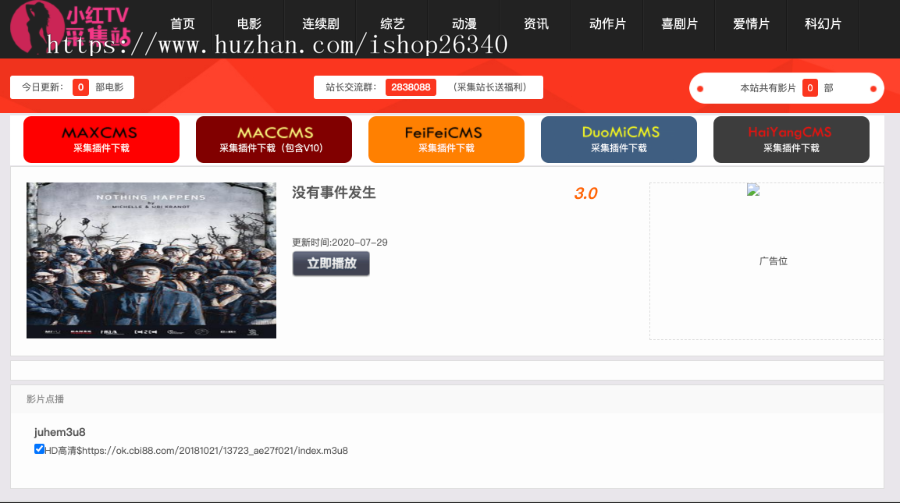
Task: Click DuoMiCMS plugin download button
Action: (619, 140)
